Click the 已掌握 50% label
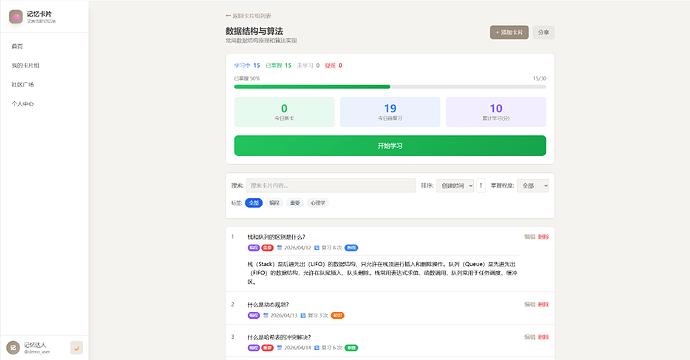690x360 pixels. 247,78
